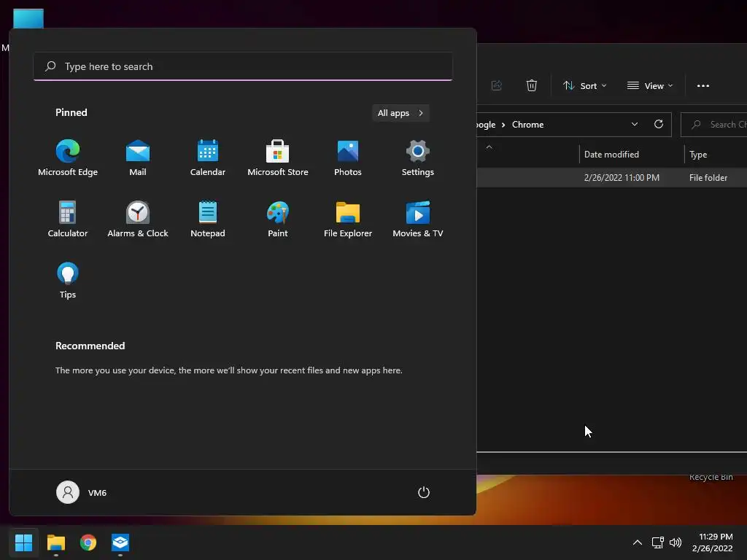Open the Calculator app

[x=68, y=219]
